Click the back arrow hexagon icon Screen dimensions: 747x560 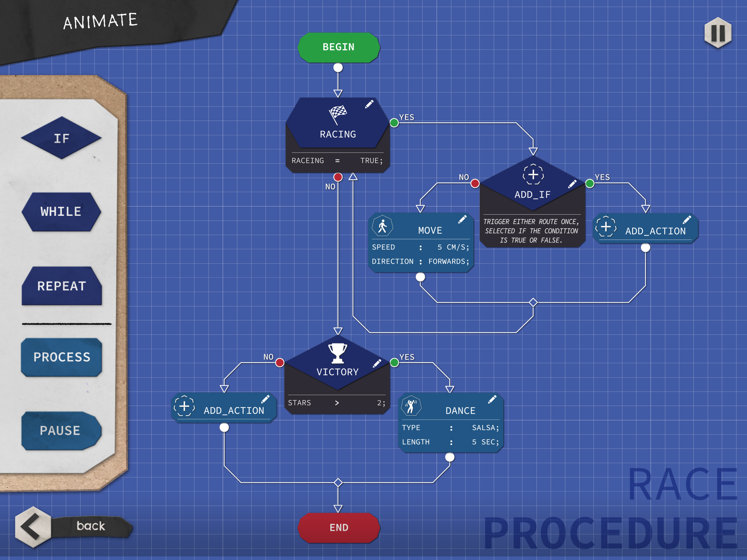(x=33, y=527)
